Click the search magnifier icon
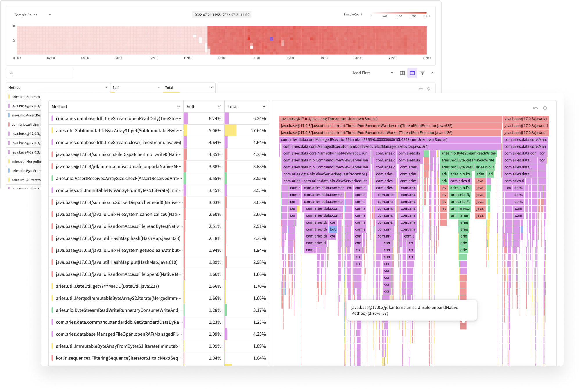 pyautogui.click(x=12, y=72)
